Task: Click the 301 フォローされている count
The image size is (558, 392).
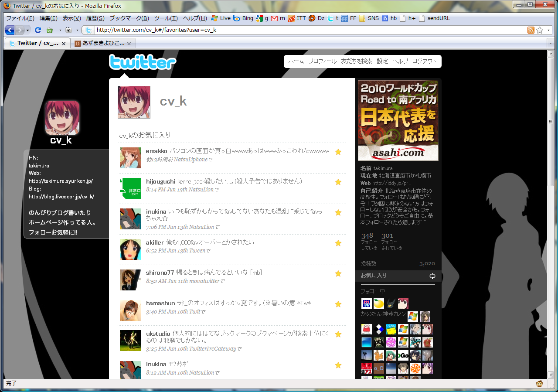Action: pos(391,241)
